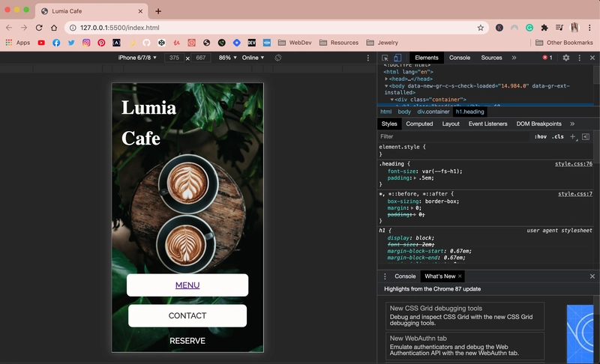Show more DevTools panels chevron

(x=514, y=58)
